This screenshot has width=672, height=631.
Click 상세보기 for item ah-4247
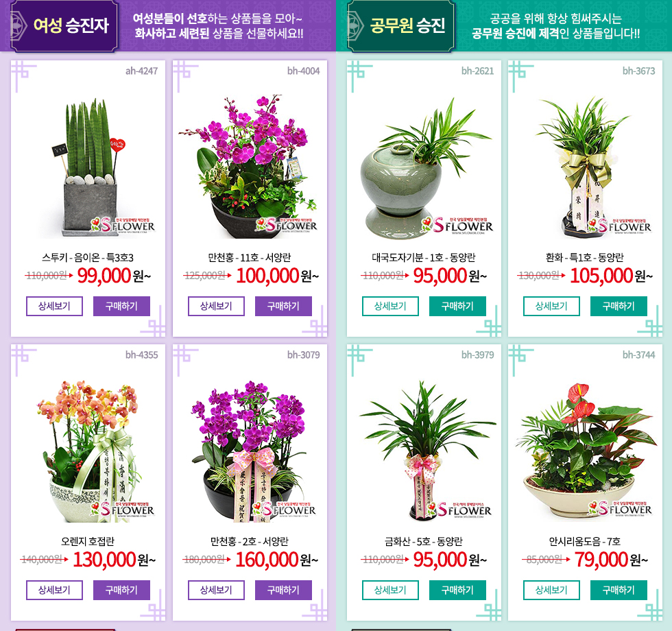[x=54, y=306]
